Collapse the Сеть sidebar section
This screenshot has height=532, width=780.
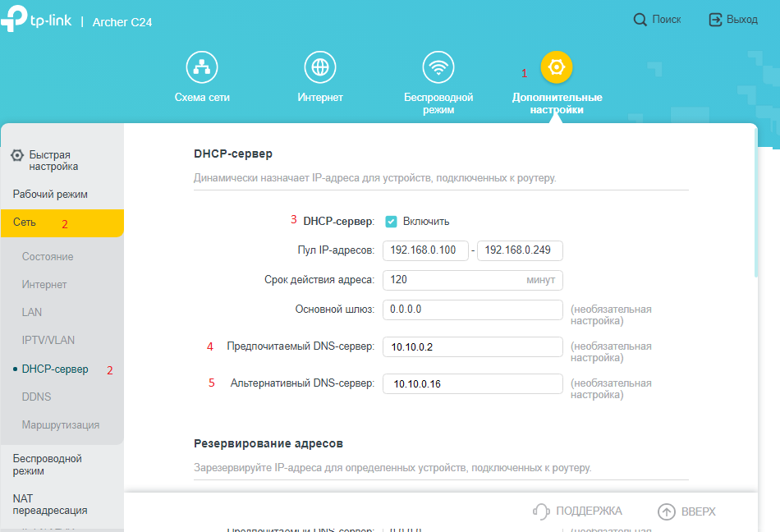(x=62, y=222)
